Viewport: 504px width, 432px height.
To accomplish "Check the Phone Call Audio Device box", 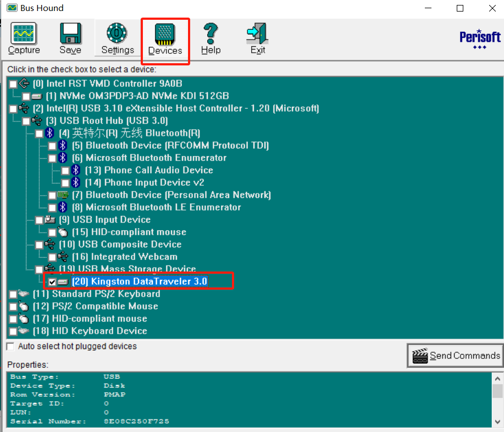I will 65,171.
